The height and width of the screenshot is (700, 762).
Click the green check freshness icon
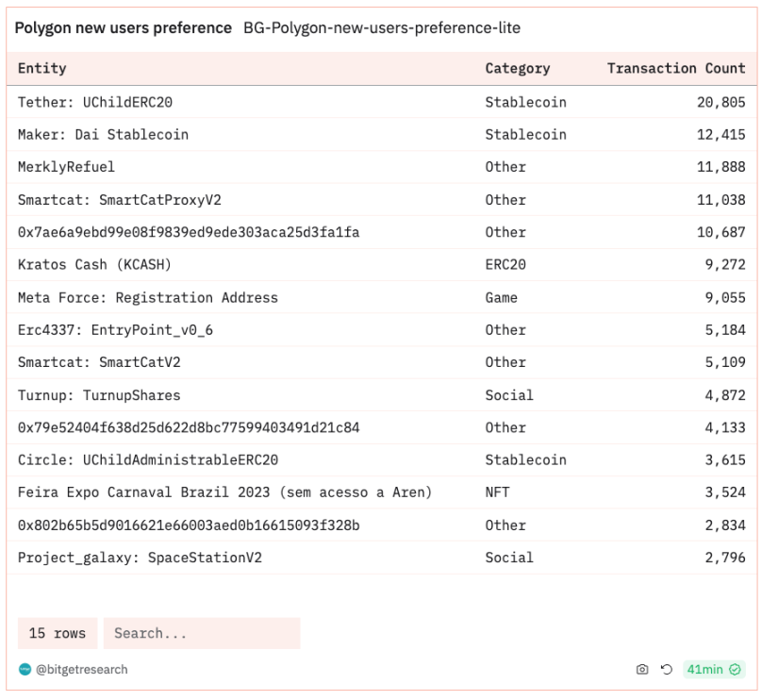click(x=736, y=670)
